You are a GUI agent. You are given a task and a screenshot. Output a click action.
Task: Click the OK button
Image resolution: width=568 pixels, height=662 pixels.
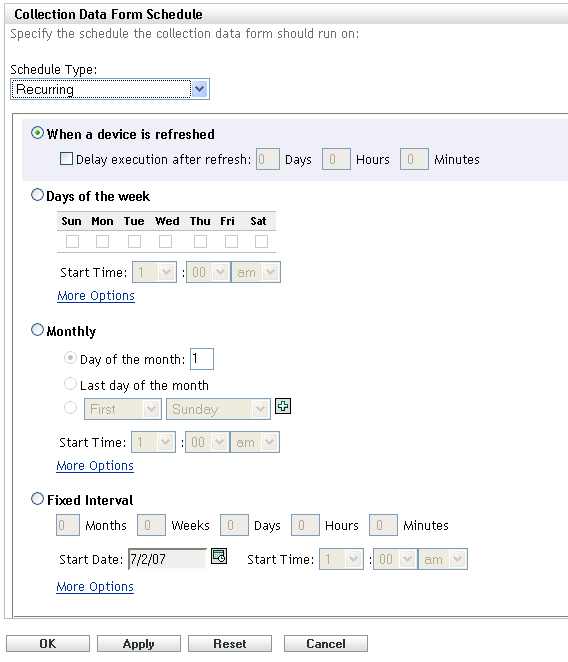(x=48, y=643)
